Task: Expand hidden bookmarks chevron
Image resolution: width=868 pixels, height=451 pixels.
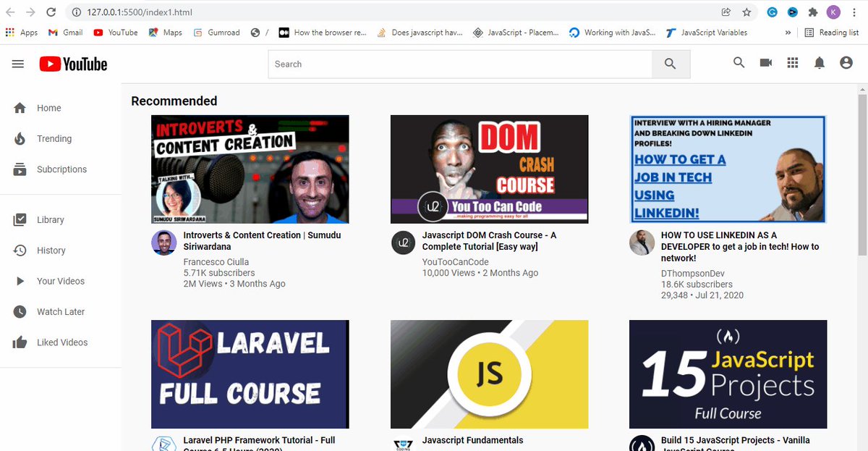Action: tap(788, 33)
